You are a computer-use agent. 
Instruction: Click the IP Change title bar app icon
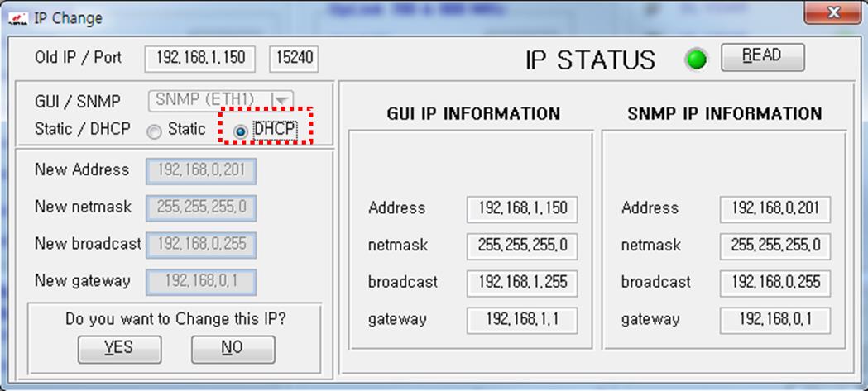18,19
